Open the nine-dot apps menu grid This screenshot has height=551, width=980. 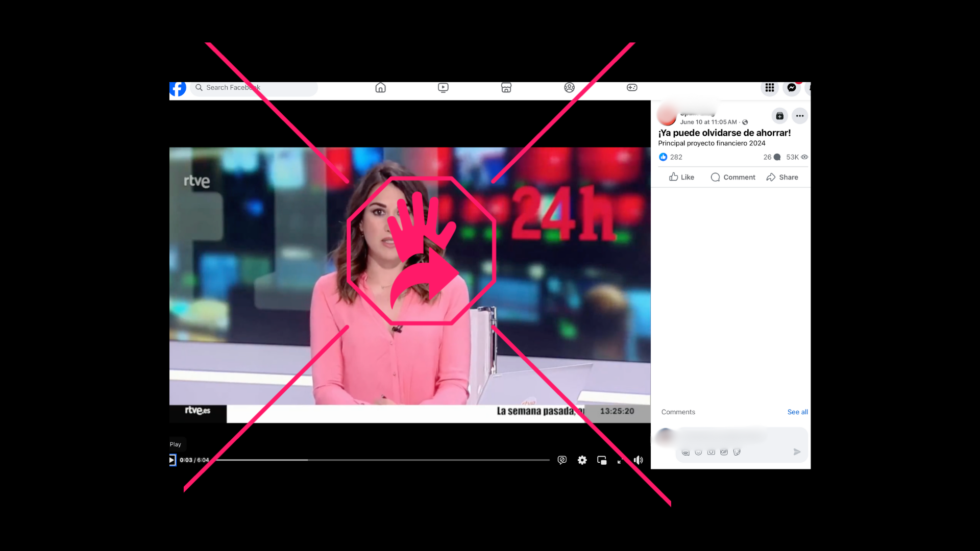(770, 88)
